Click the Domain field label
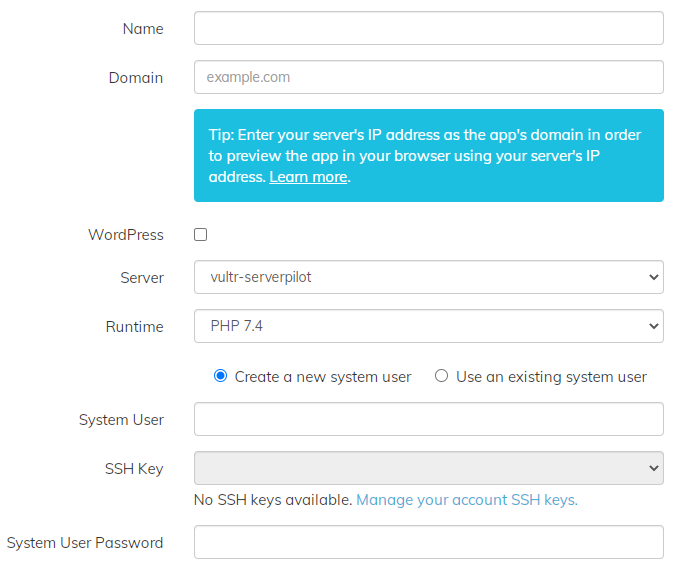Viewport: 673px width, 567px height. 136,78
